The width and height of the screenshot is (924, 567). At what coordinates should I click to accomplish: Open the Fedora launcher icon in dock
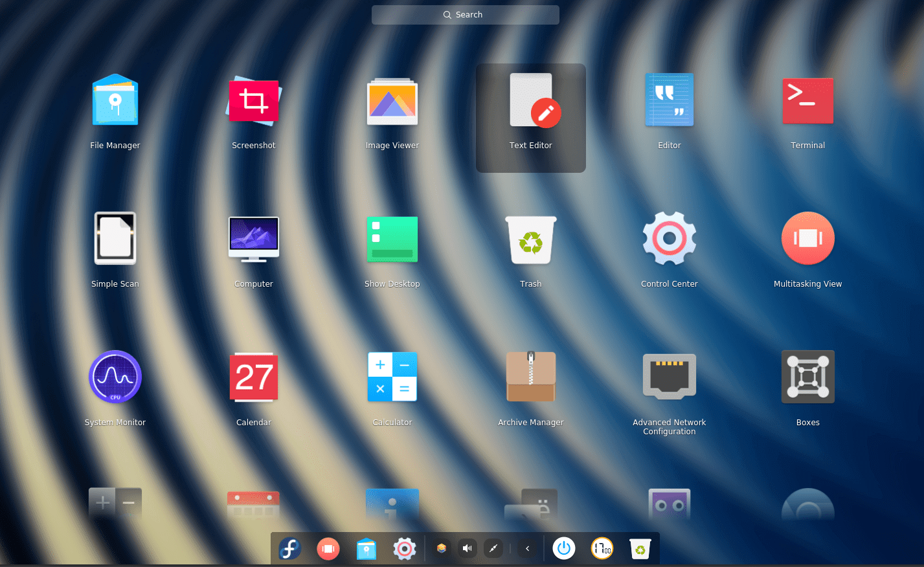[x=289, y=549]
